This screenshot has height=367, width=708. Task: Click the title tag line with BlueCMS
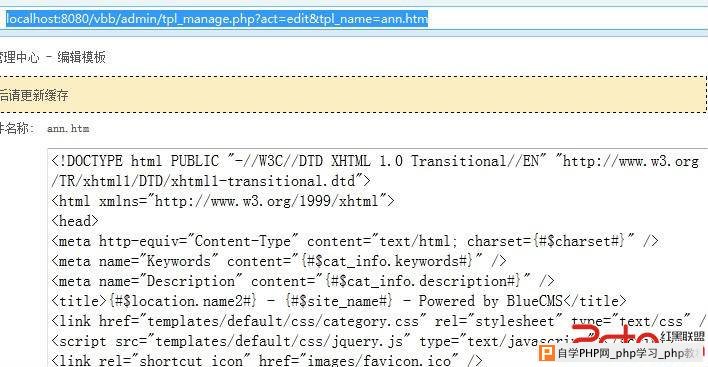click(339, 301)
